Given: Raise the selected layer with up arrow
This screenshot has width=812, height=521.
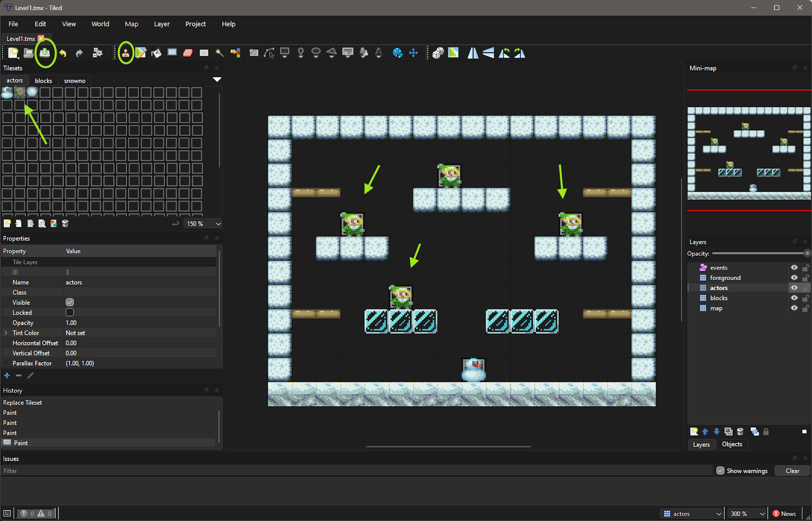Looking at the screenshot, I should click(705, 432).
